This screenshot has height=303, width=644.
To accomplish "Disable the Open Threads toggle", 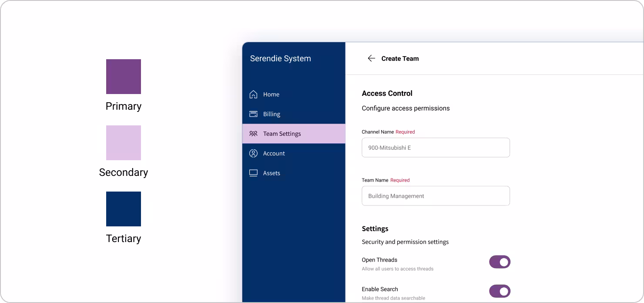I will [500, 262].
